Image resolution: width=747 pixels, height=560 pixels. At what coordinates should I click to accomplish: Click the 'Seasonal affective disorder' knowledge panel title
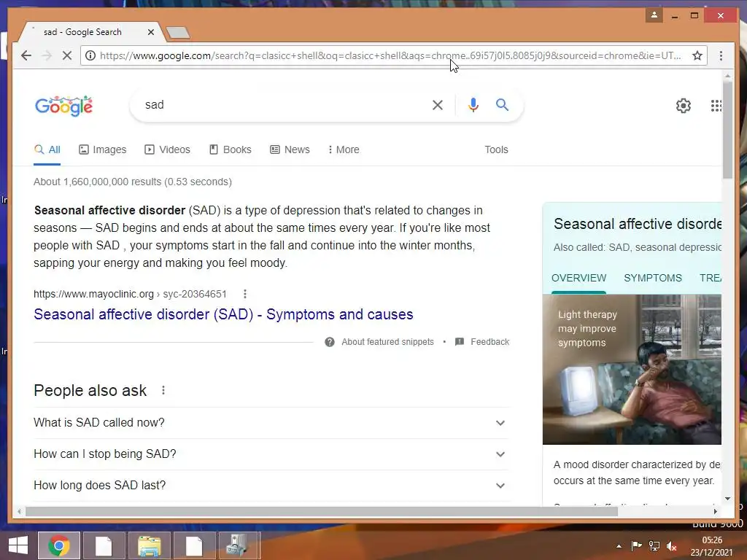click(638, 224)
